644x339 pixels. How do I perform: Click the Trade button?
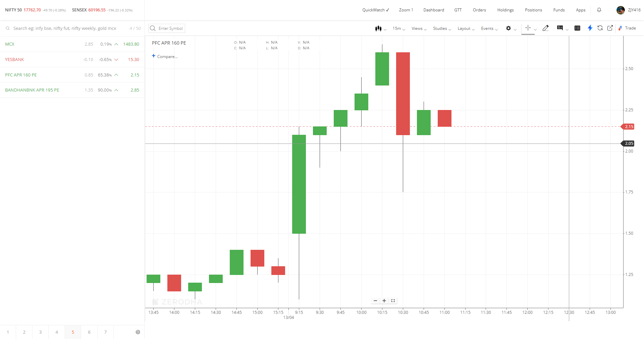coord(627,28)
